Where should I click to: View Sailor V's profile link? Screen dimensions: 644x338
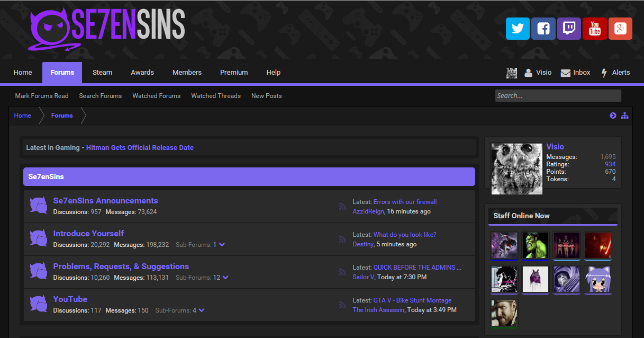(364, 277)
